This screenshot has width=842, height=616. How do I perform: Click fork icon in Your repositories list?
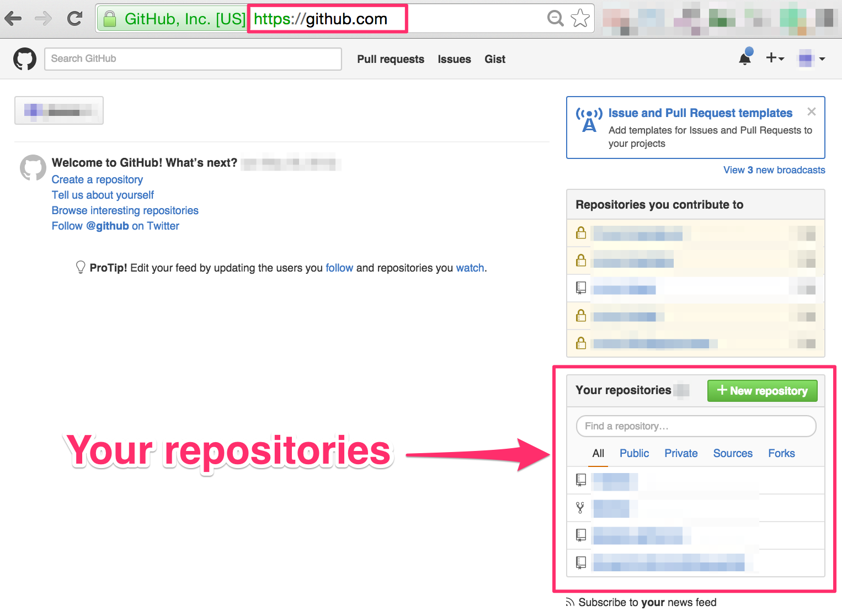click(x=580, y=508)
